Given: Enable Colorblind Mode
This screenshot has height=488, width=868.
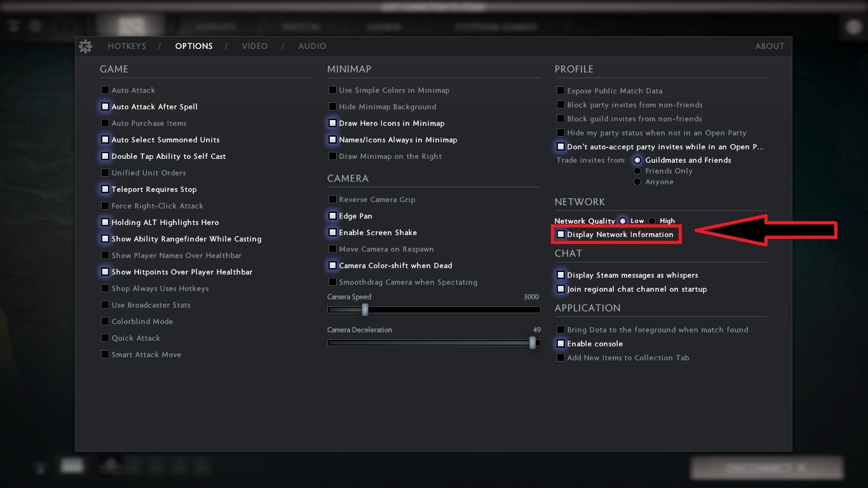Looking at the screenshot, I should click(105, 322).
